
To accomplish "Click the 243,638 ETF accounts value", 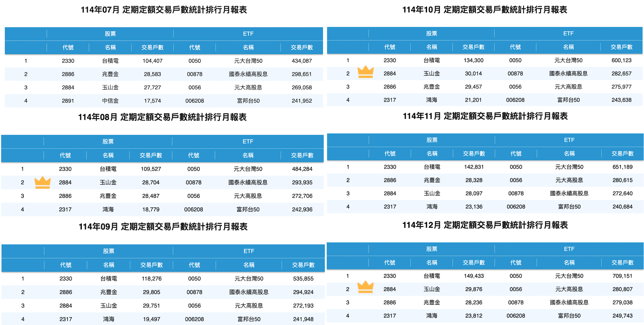I will [x=621, y=100].
